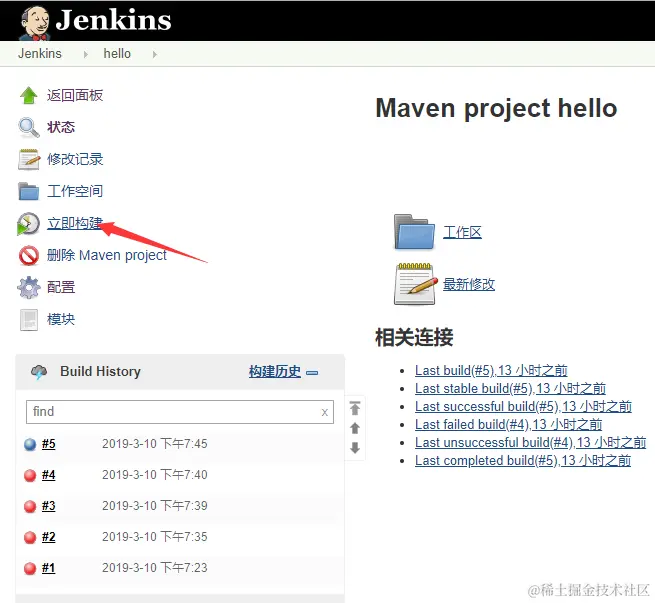Click the red prohibition icon beside 删除 Maven project
This screenshot has width=655, height=603.
(x=28, y=255)
